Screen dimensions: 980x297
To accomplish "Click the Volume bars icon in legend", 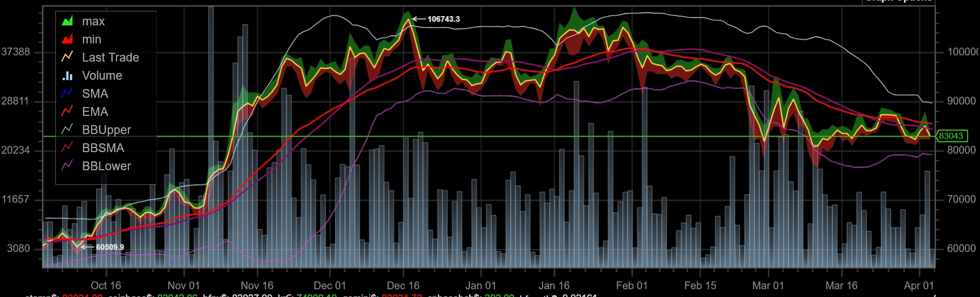I will (x=67, y=76).
